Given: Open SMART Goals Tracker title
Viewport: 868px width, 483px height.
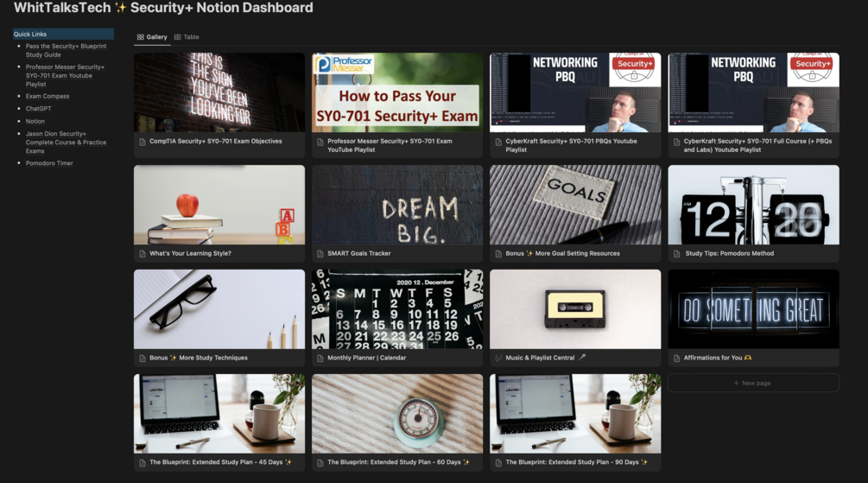Looking at the screenshot, I should pyautogui.click(x=358, y=253).
